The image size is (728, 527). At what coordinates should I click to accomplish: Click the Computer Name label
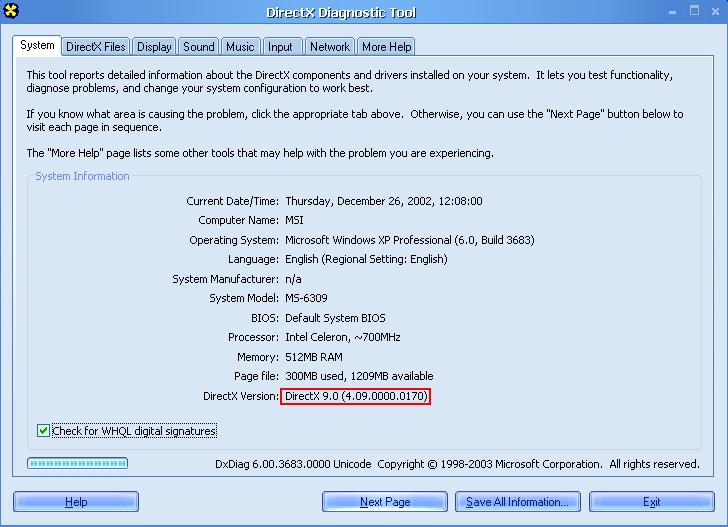tap(239, 220)
